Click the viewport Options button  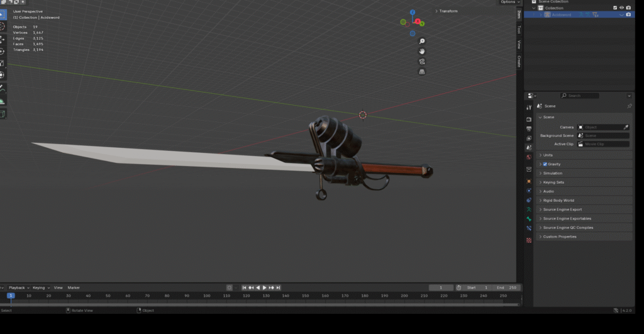click(x=508, y=2)
